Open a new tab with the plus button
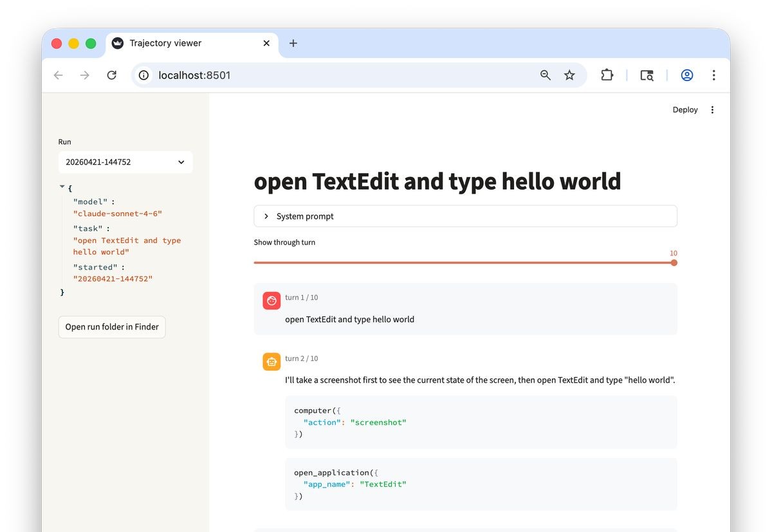772x532 pixels. [293, 43]
